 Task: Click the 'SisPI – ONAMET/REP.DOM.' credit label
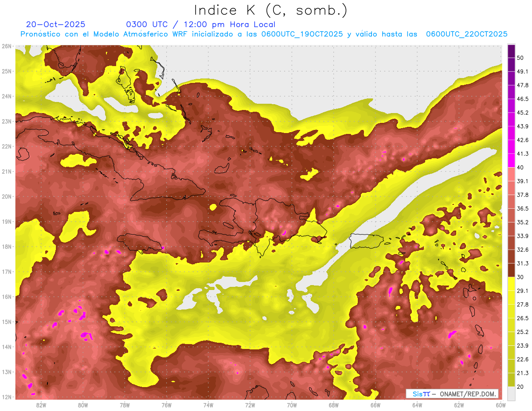(452, 394)
